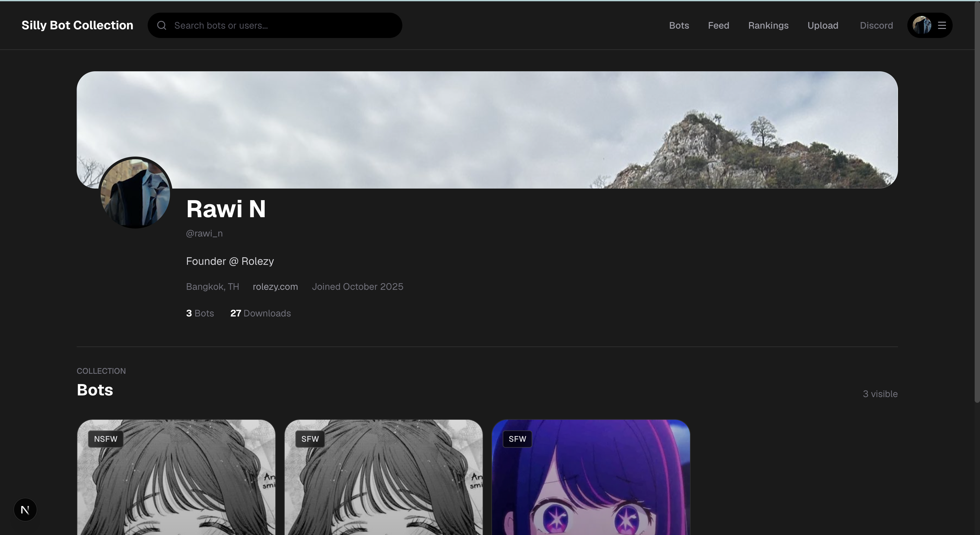Click the Bangkok, TH location text
Image resolution: width=980 pixels, height=535 pixels.
point(212,287)
